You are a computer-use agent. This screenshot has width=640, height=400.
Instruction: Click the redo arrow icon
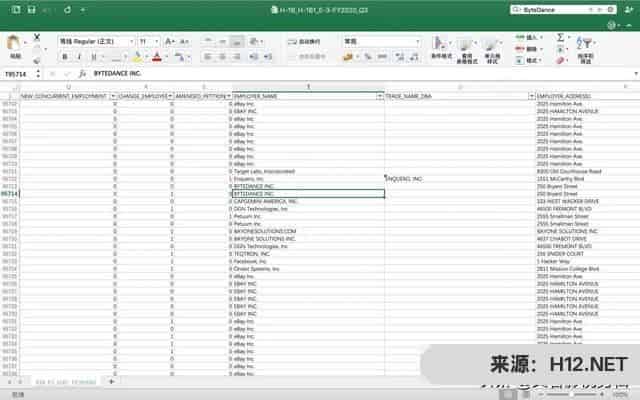tap(67, 9)
